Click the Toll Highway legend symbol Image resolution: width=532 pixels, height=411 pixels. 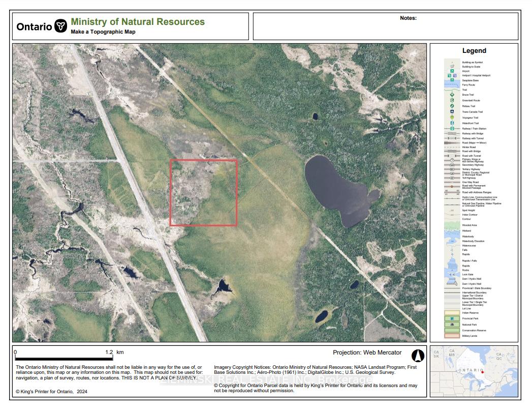(452, 178)
